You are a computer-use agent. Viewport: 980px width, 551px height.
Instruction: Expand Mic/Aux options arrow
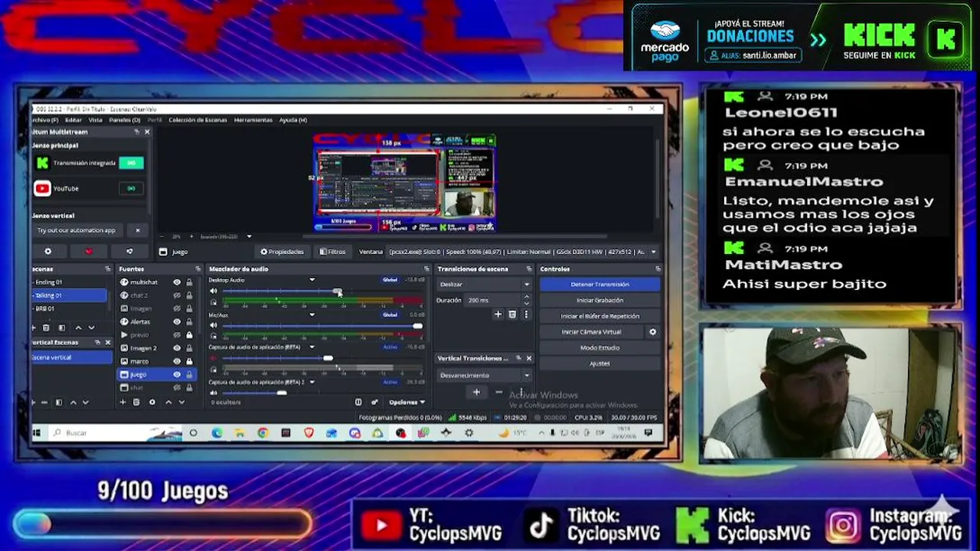(312, 315)
